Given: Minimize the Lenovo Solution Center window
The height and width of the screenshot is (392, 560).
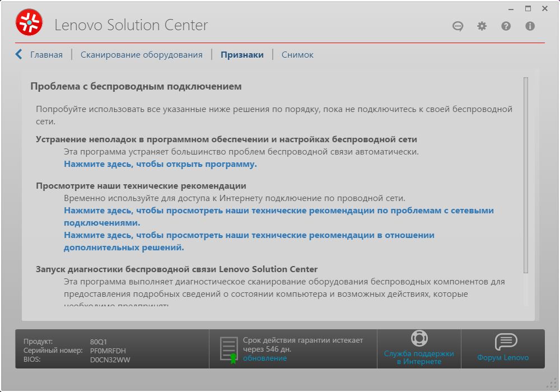Looking at the screenshot, I should (511, 9).
